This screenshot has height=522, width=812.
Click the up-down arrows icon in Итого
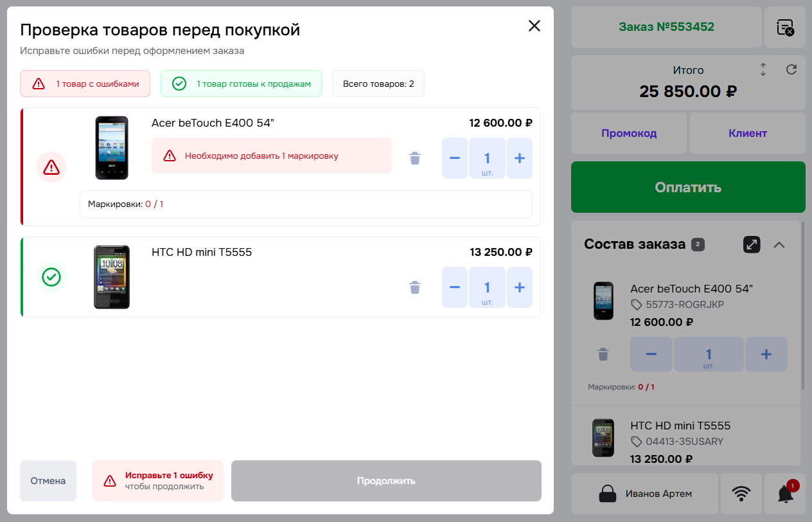(763, 70)
